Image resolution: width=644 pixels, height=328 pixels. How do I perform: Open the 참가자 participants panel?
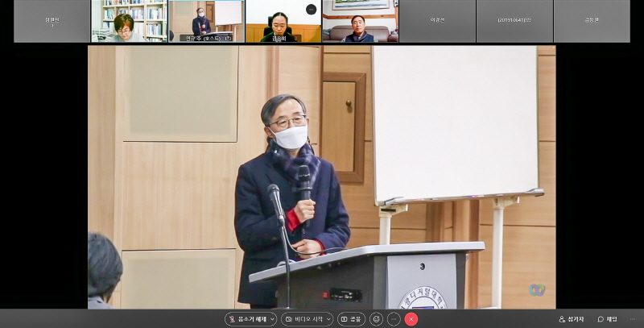pos(572,319)
